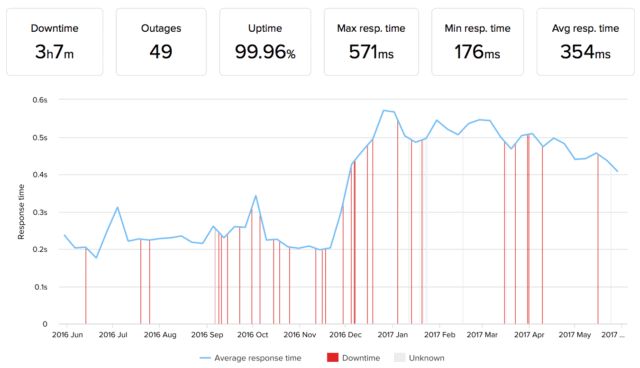The height and width of the screenshot is (368, 640).
Task: Select the Outages 49 stat card
Action: click(161, 42)
